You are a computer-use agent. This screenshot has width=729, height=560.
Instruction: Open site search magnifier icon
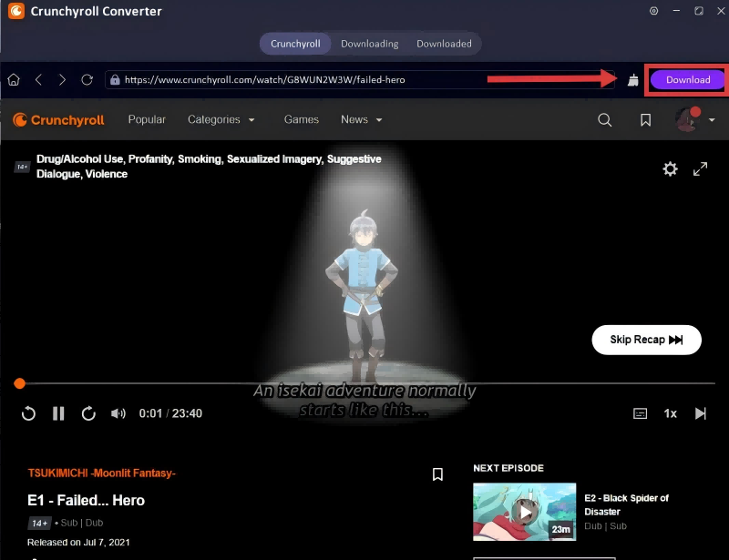pos(604,120)
